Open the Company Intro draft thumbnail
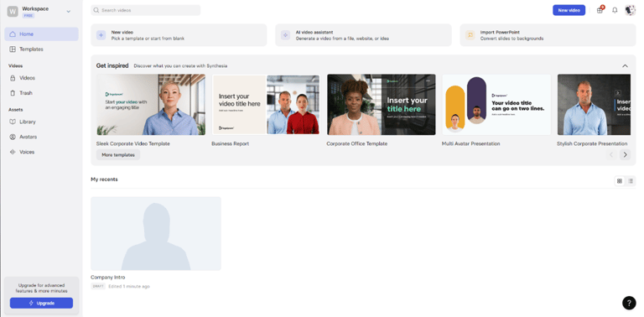 pos(156,233)
